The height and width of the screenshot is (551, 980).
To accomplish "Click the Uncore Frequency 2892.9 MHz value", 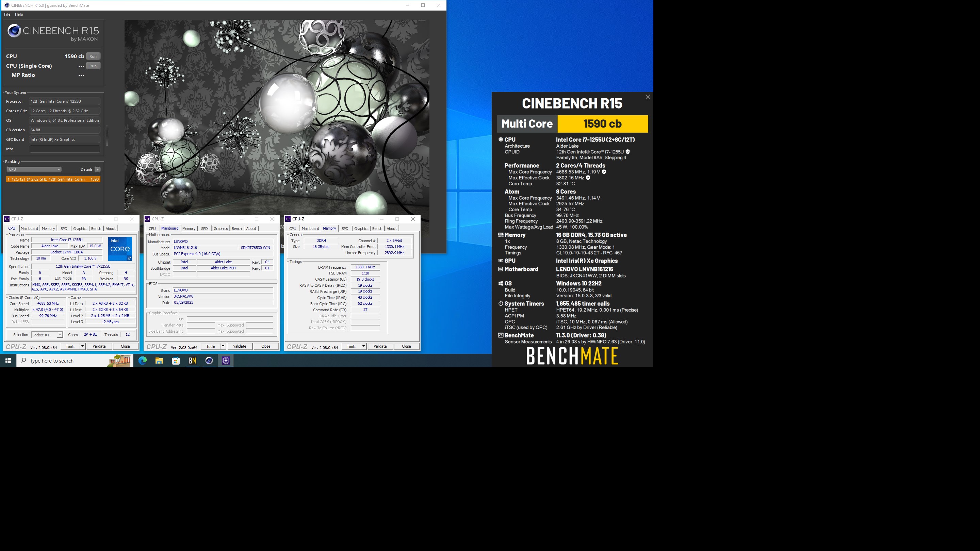I will click(394, 253).
